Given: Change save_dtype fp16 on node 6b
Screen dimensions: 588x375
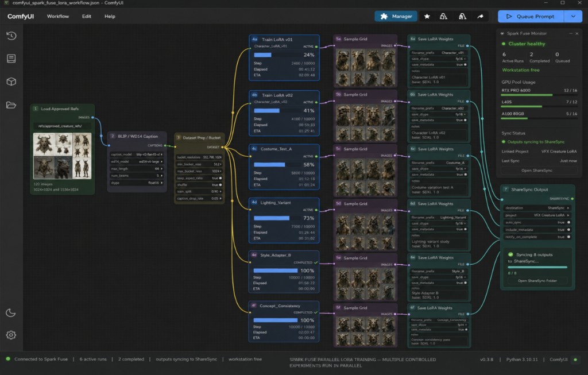Looking at the screenshot, I should pyautogui.click(x=438, y=114).
